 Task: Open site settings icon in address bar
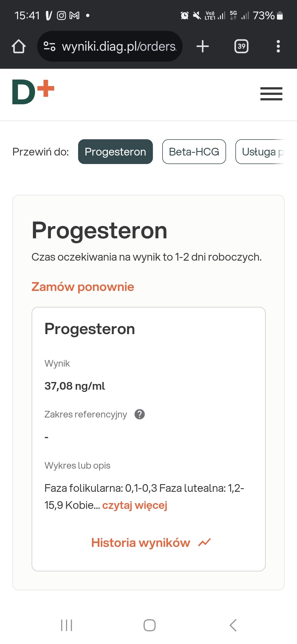point(50,46)
